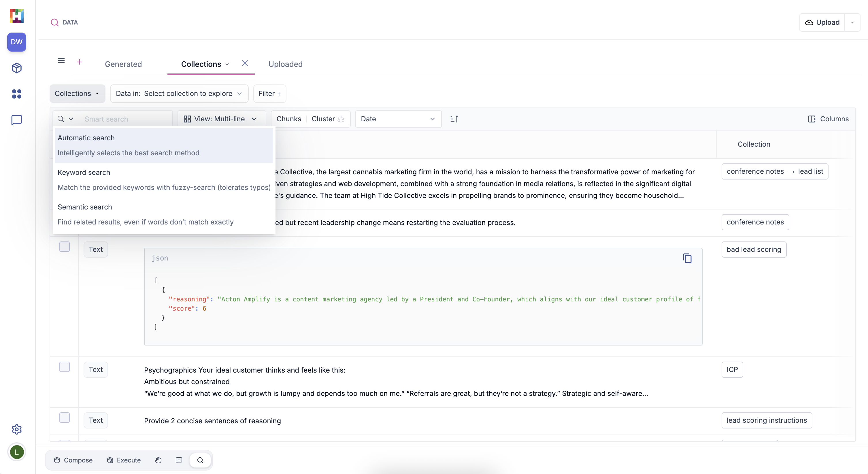Switch to the Generated tab
The width and height of the screenshot is (868, 474).
pos(123,64)
